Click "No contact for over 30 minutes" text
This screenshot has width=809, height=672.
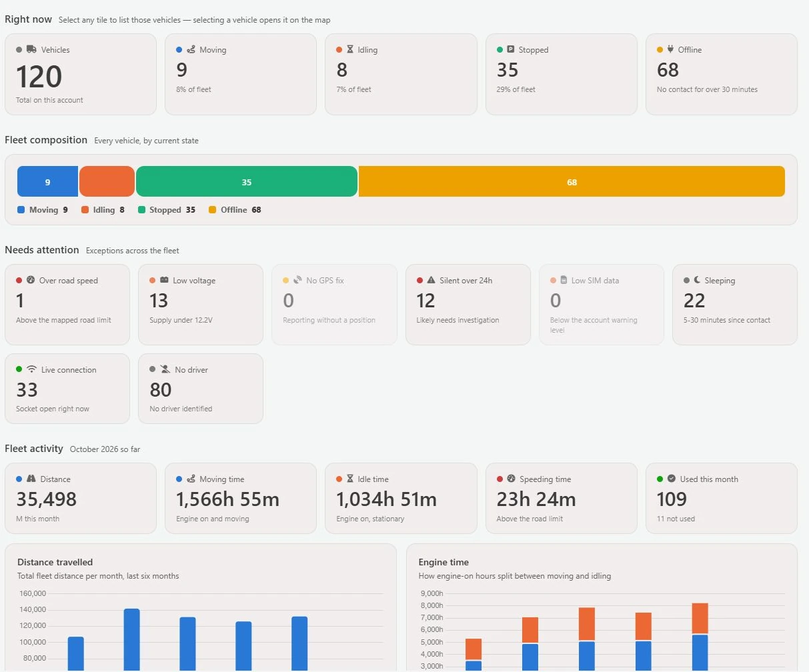[x=707, y=89]
